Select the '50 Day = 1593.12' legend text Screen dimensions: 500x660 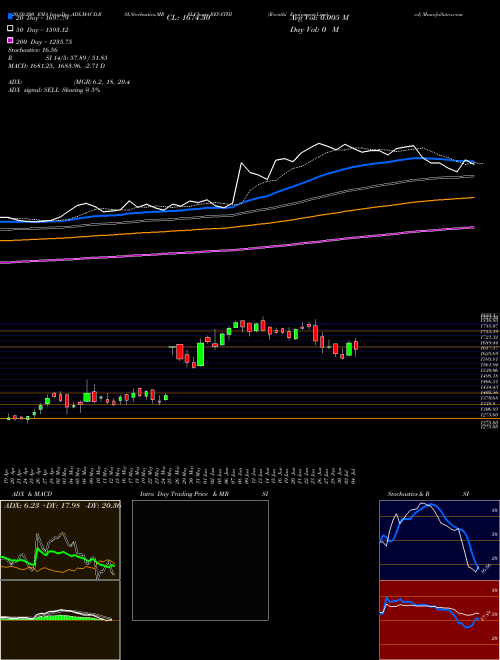click(x=42, y=30)
